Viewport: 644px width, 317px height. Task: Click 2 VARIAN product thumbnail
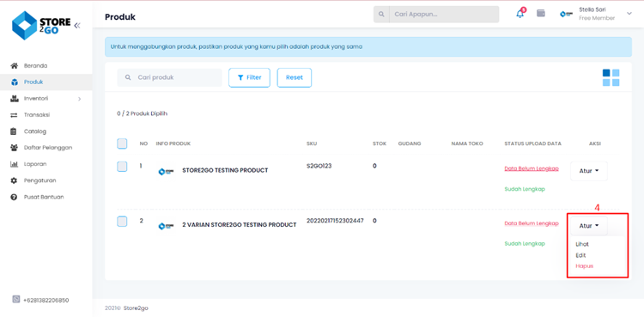tap(166, 226)
